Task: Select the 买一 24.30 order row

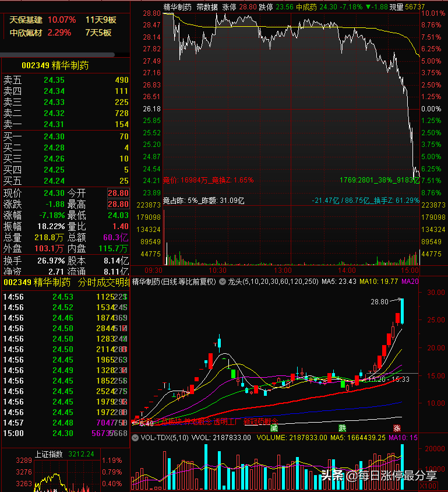Action: coord(66,136)
